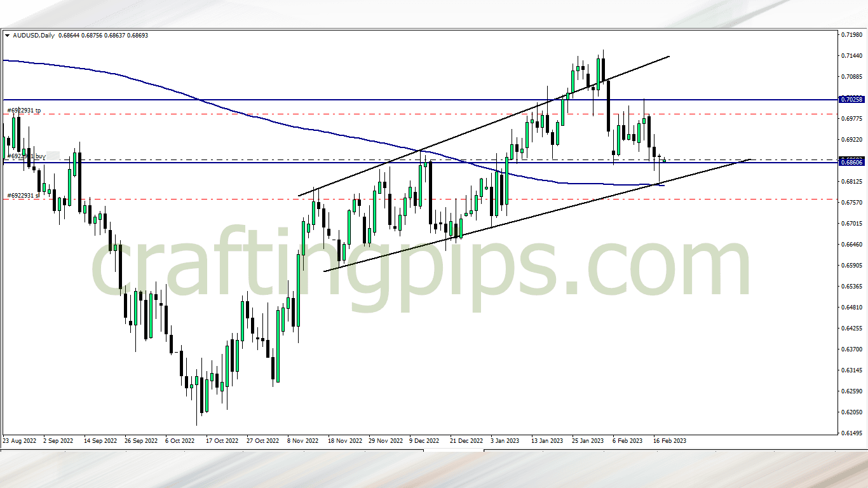
Task: Click the 27 Oct 2022 date label
Action: pos(262,440)
